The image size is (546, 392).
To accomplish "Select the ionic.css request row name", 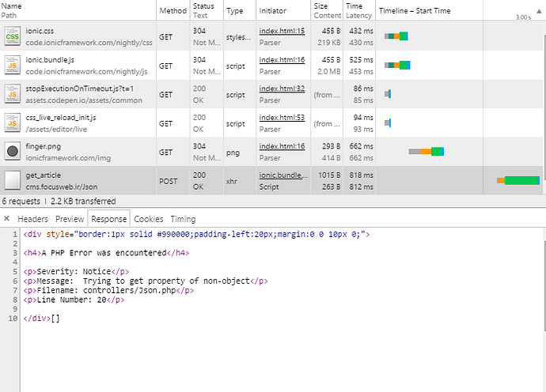I will [40, 31].
